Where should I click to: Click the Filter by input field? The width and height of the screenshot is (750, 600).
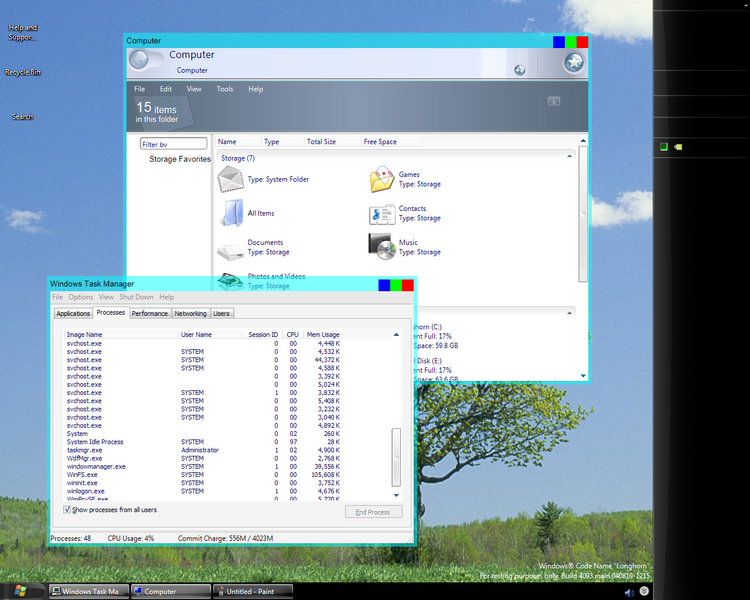tap(174, 144)
